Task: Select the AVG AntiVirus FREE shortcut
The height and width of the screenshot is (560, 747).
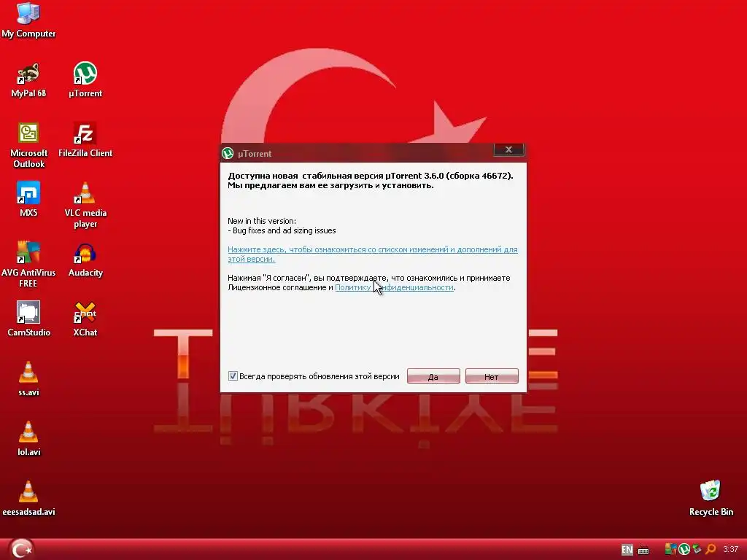Action: click(x=28, y=265)
